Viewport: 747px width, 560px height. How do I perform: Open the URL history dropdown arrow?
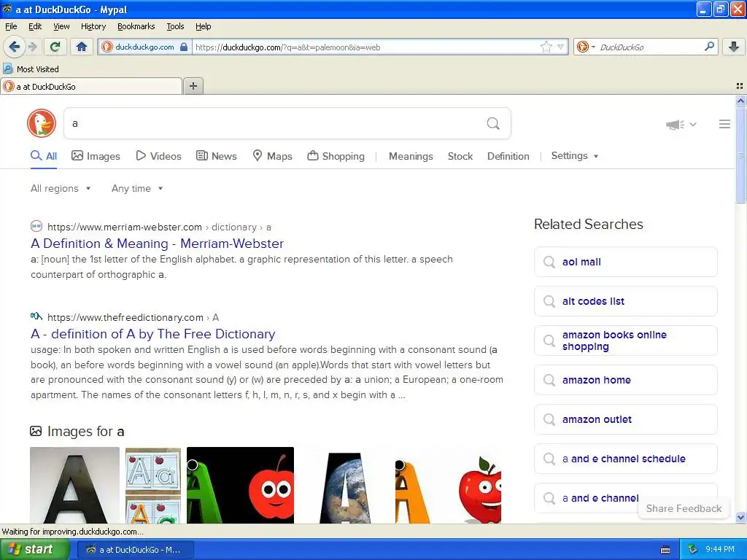561,47
